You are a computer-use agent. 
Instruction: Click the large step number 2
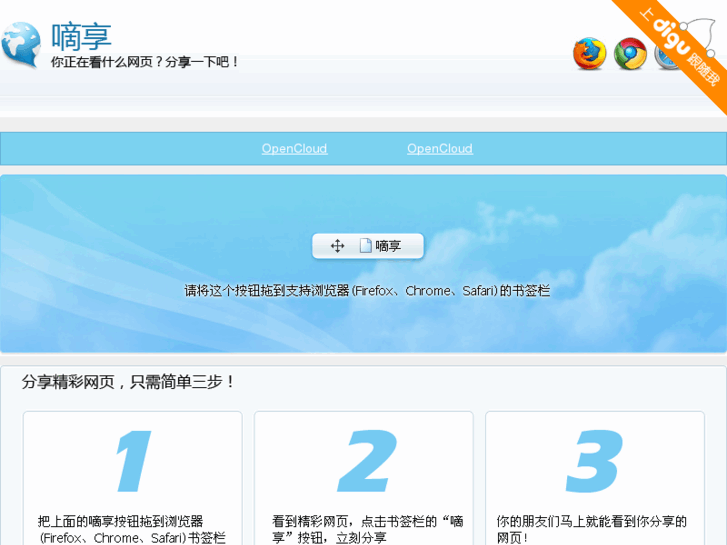367,461
